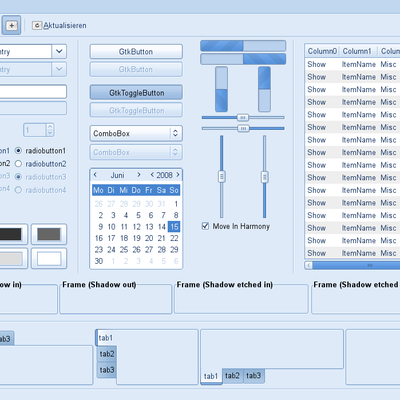Click ItemName in the first table row
Viewport: 400px width, 400px height.
(x=359, y=64)
